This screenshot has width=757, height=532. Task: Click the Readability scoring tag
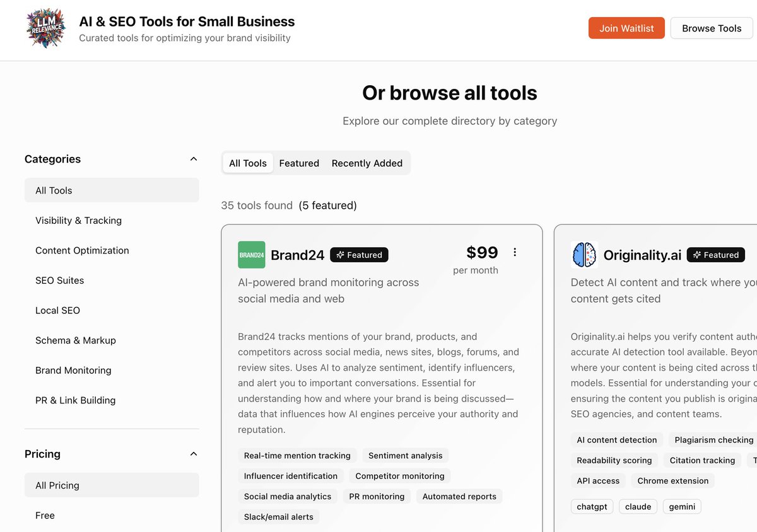[x=614, y=460]
